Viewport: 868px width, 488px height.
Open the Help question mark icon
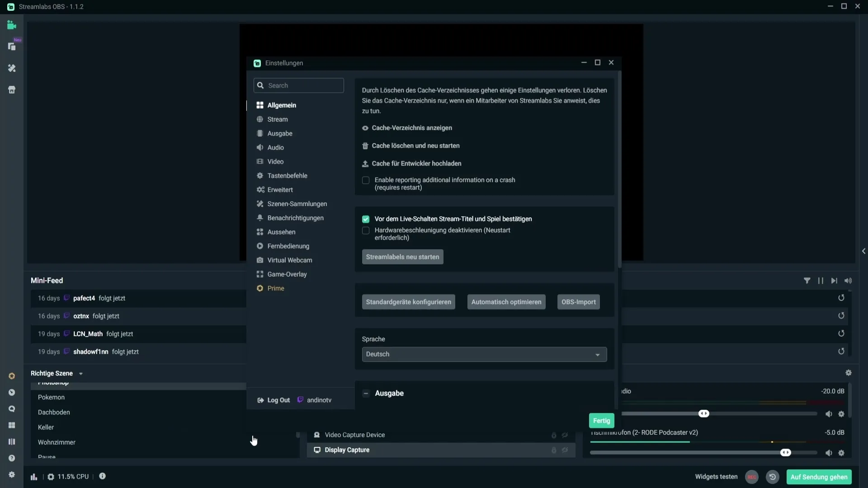tap(12, 458)
